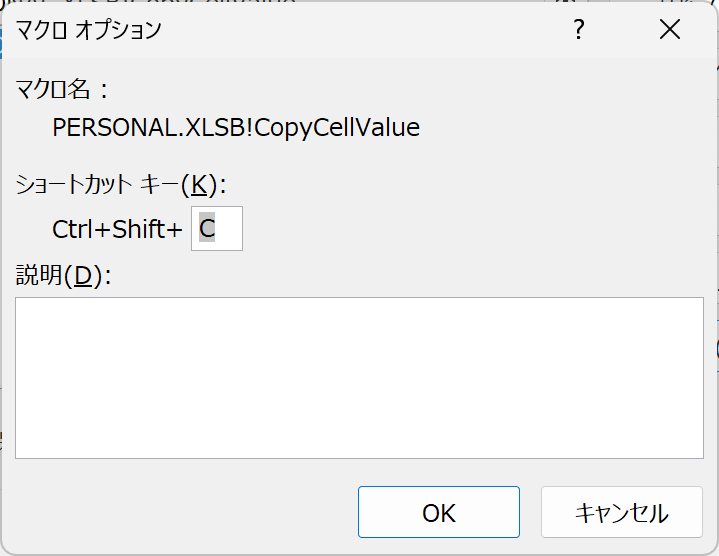Close the マクロ オプション dialog
The image size is (719, 556).
click(670, 30)
